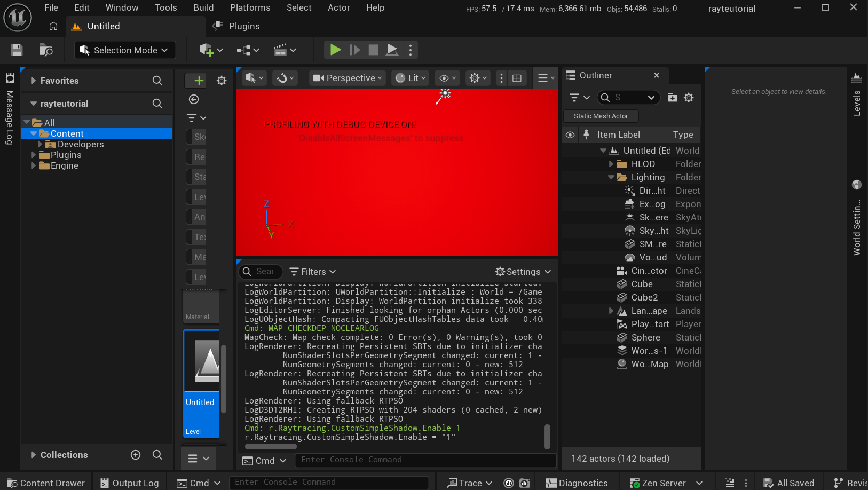Screen dimensions: 868x490
Task: Click the Save current level icon
Action: pos(17,50)
